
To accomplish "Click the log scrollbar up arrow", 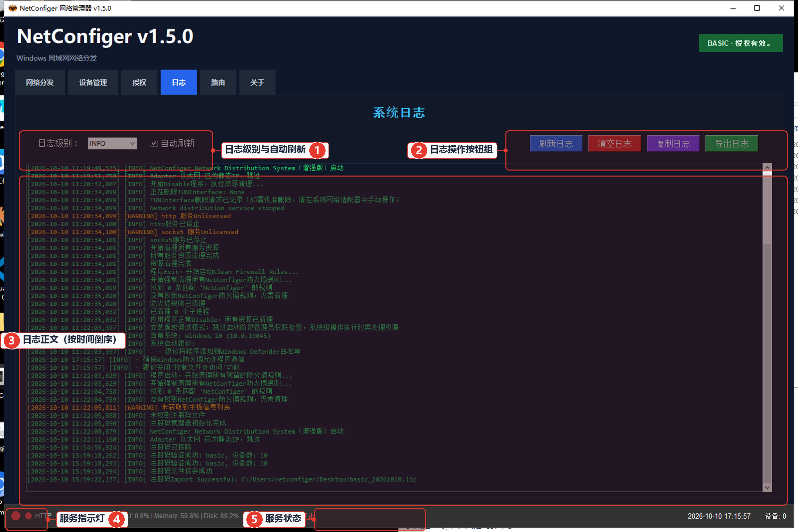I will (x=767, y=168).
